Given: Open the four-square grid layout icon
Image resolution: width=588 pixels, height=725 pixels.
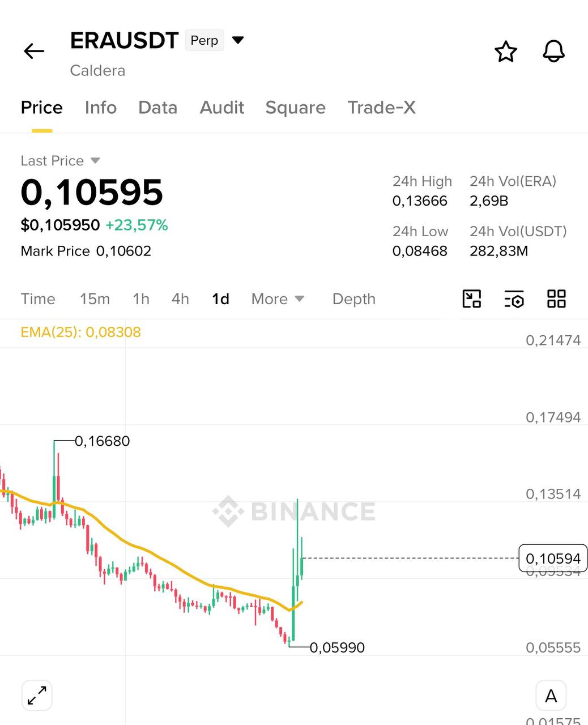Looking at the screenshot, I should tap(556, 298).
